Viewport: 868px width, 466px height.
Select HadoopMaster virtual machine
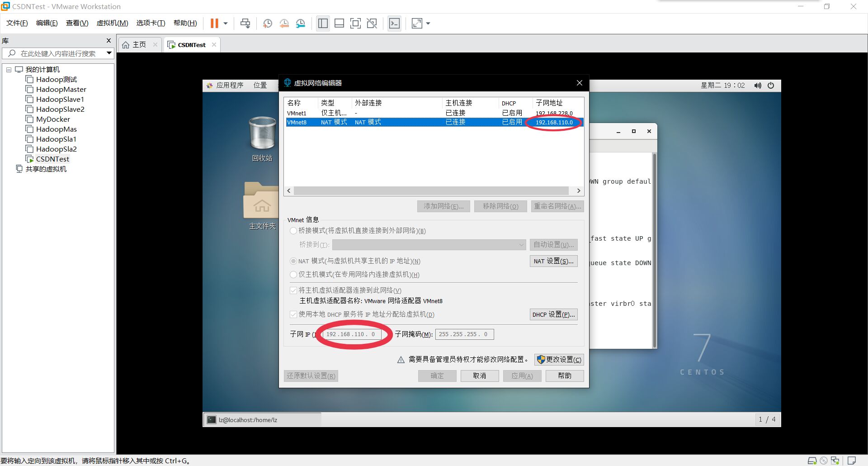[x=61, y=90]
